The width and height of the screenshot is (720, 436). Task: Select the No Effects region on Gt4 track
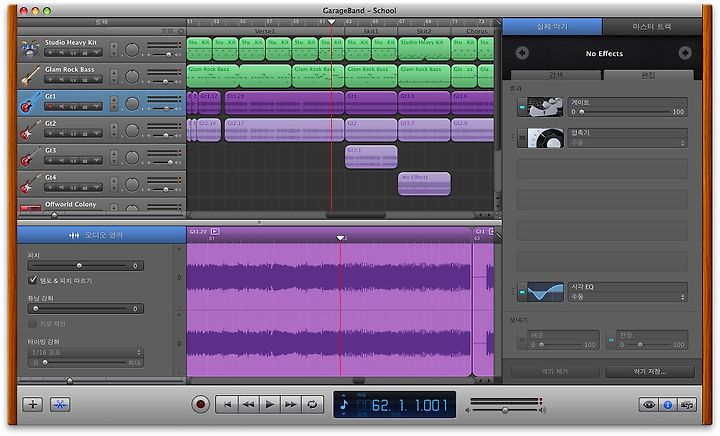tap(424, 184)
